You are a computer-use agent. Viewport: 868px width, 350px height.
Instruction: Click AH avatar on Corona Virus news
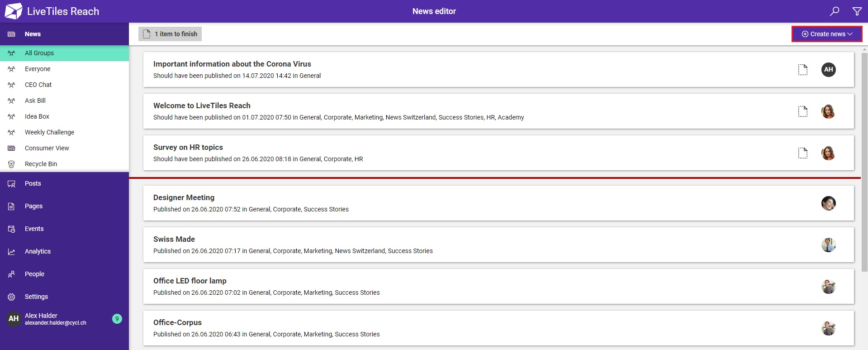[828, 69]
